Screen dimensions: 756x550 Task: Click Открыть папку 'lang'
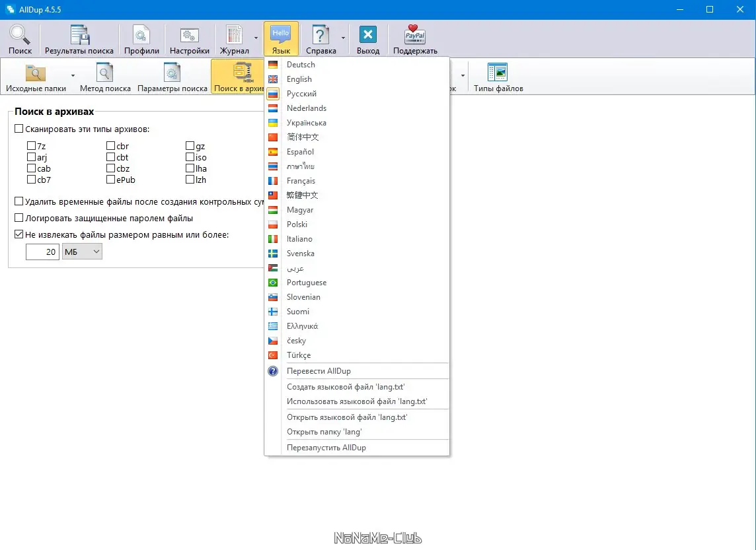coord(324,432)
